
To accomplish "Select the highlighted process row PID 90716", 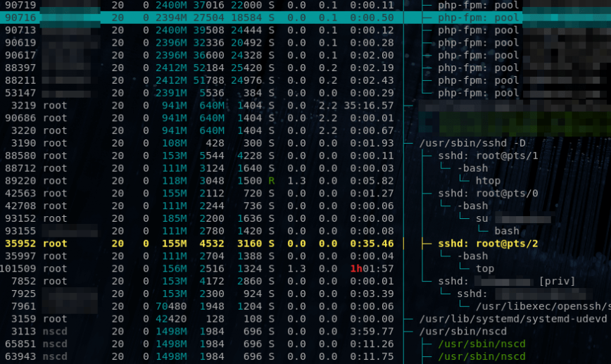I will pos(305,18).
